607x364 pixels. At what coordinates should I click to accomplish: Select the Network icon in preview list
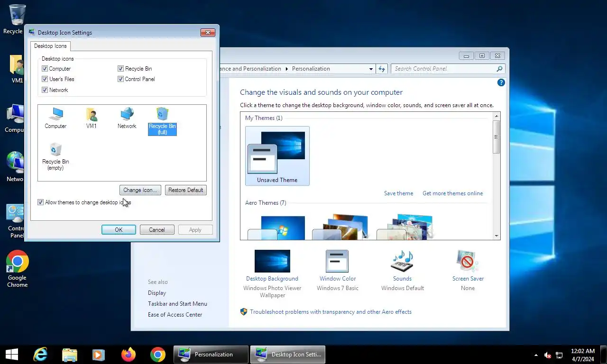pos(127,118)
